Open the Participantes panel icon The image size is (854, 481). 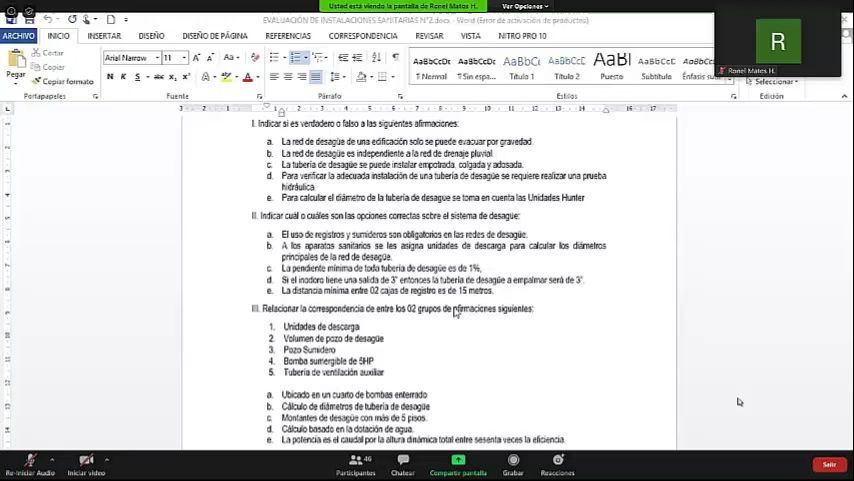pyautogui.click(x=356, y=460)
